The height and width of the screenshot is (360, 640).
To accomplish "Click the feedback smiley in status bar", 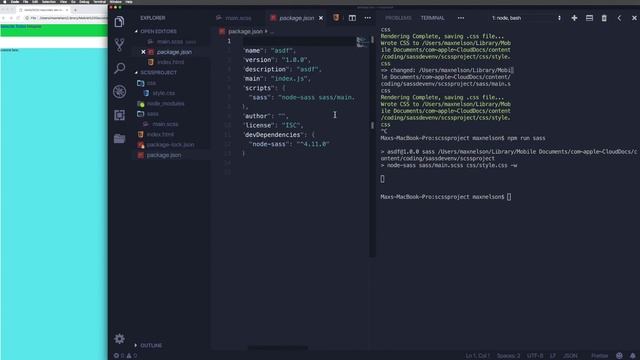I will coord(619,356).
